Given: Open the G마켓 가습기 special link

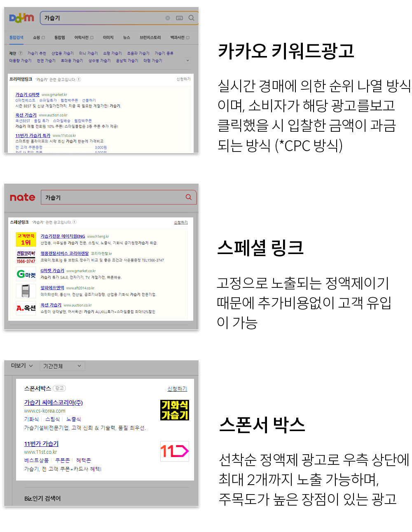Looking at the screenshot, I should pyautogui.click(x=52, y=271).
